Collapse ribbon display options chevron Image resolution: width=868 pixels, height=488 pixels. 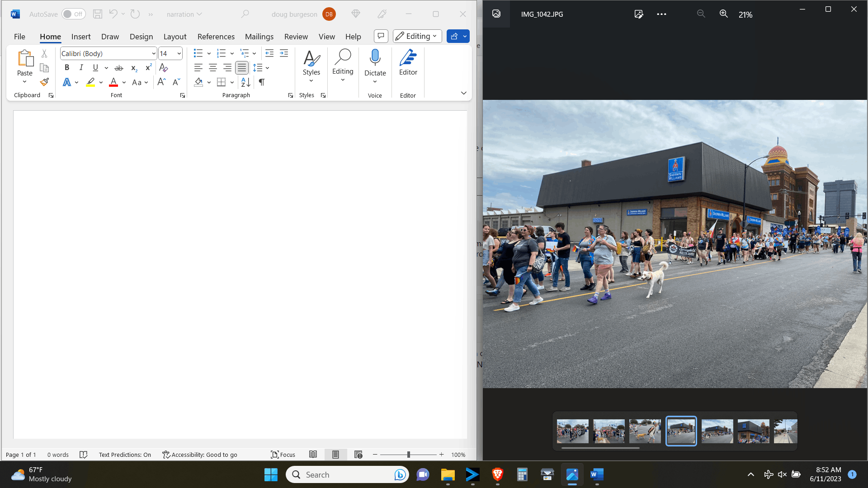pyautogui.click(x=463, y=93)
